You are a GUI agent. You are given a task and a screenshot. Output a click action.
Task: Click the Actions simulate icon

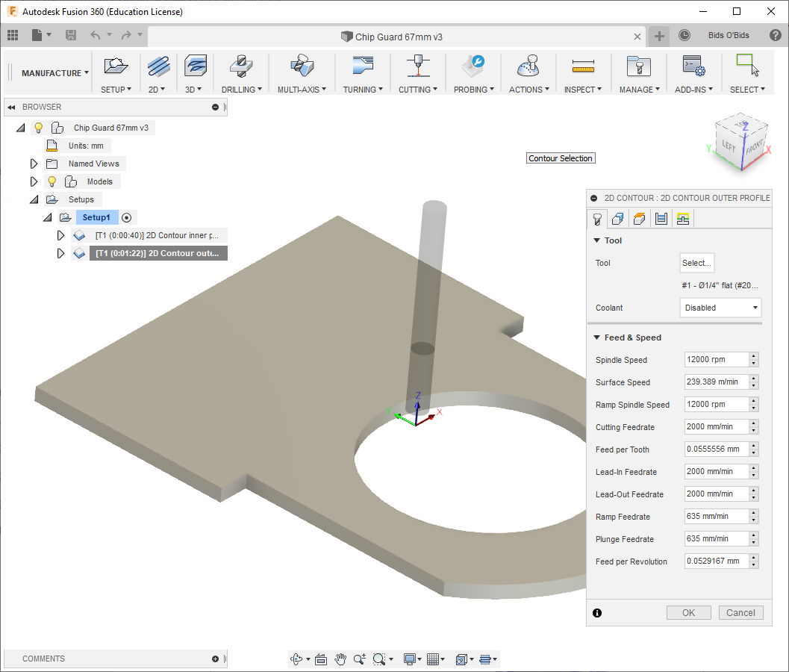point(528,66)
